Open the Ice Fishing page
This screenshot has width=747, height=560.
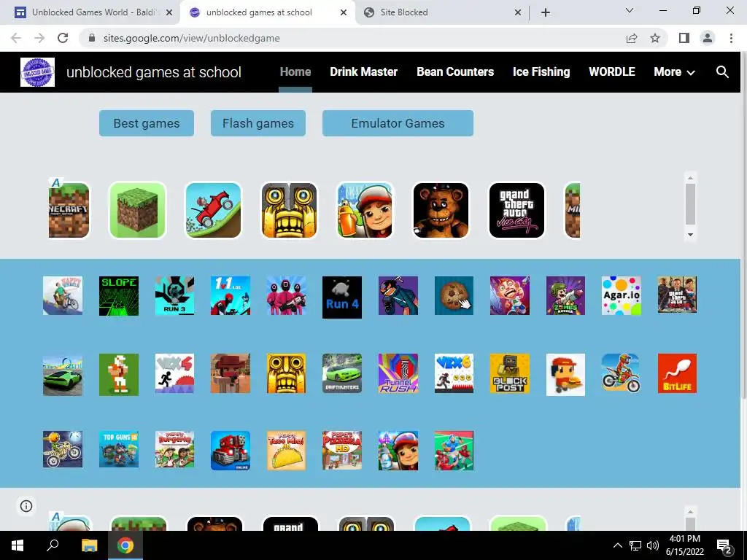(541, 72)
